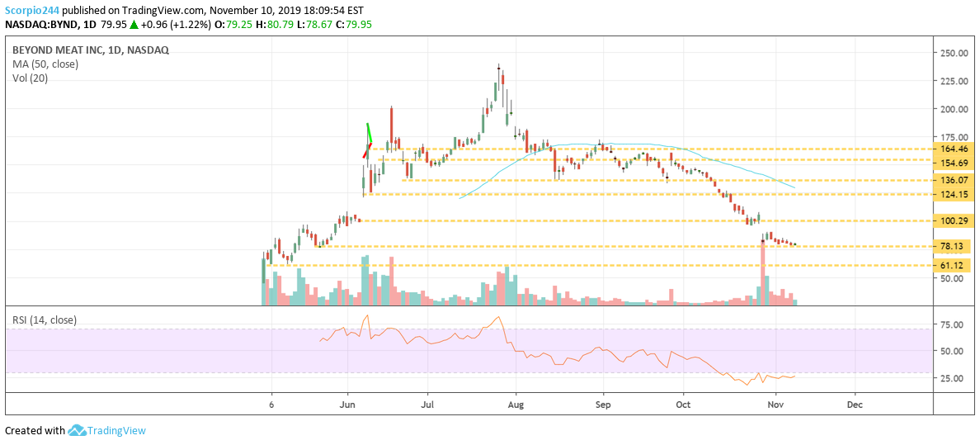Click the 50.00 price axis label

pyautogui.click(x=950, y=278)
